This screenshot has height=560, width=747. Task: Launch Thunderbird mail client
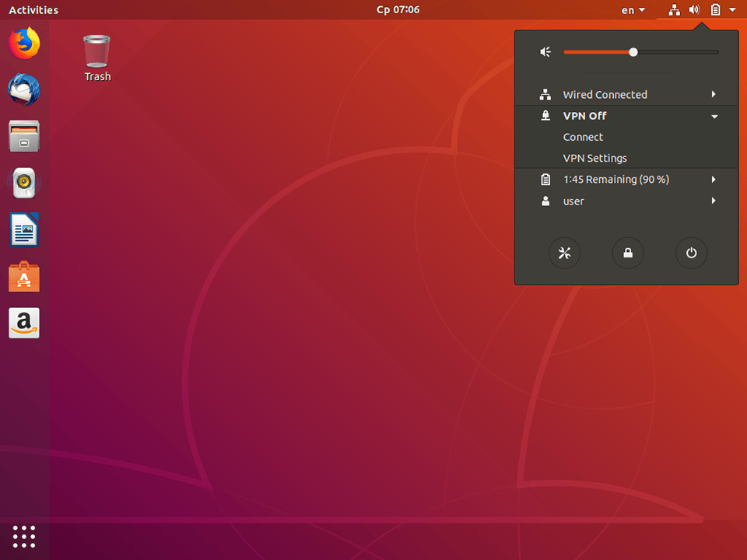24,90
